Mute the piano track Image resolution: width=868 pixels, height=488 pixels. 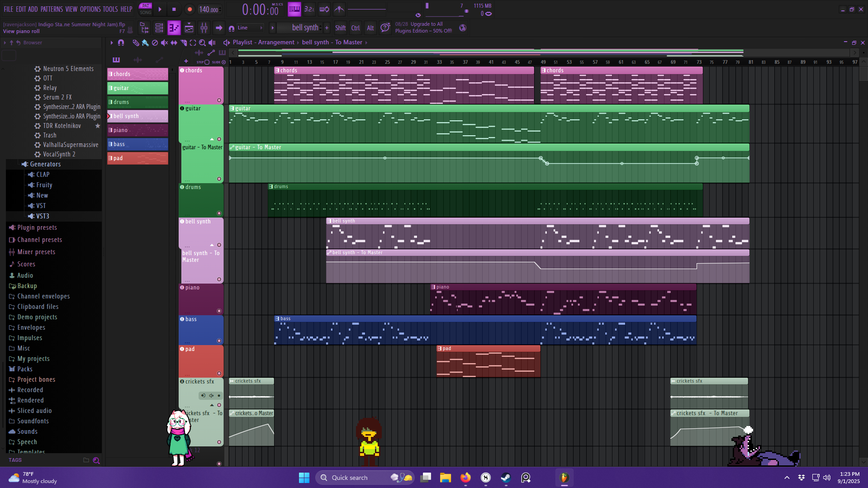[x=219, y=311]
